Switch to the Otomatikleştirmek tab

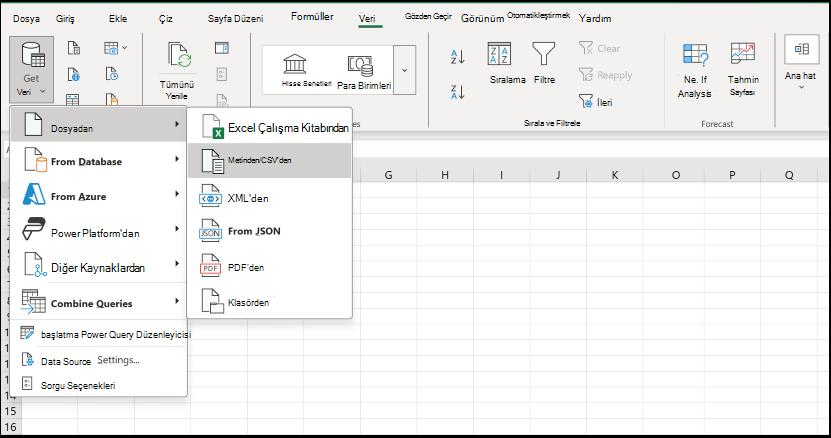click(538, 15)
